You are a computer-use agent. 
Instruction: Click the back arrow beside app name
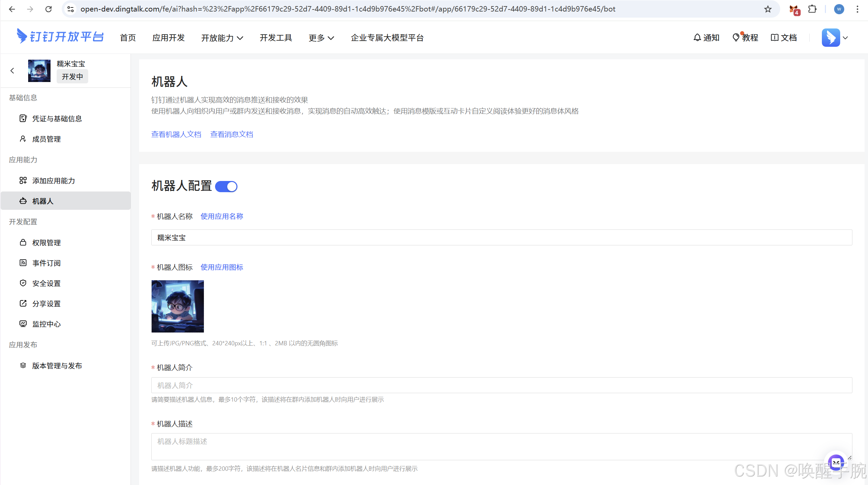pyautogui.click(x=13, y=70)
